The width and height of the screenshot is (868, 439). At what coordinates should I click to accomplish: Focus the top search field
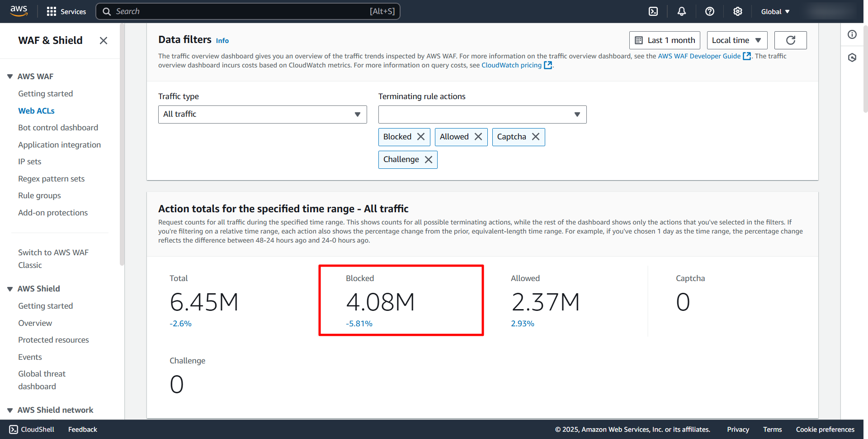tap(248, 11)
